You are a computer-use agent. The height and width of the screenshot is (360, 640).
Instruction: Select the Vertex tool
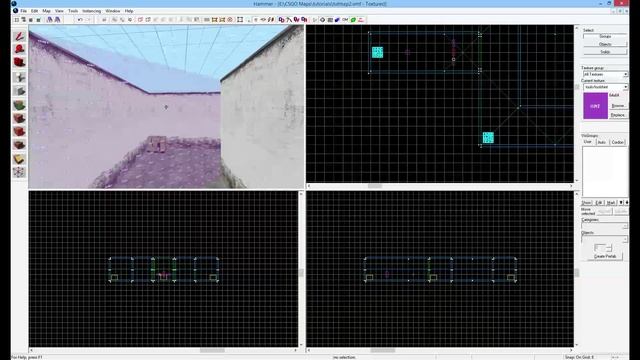19,172
